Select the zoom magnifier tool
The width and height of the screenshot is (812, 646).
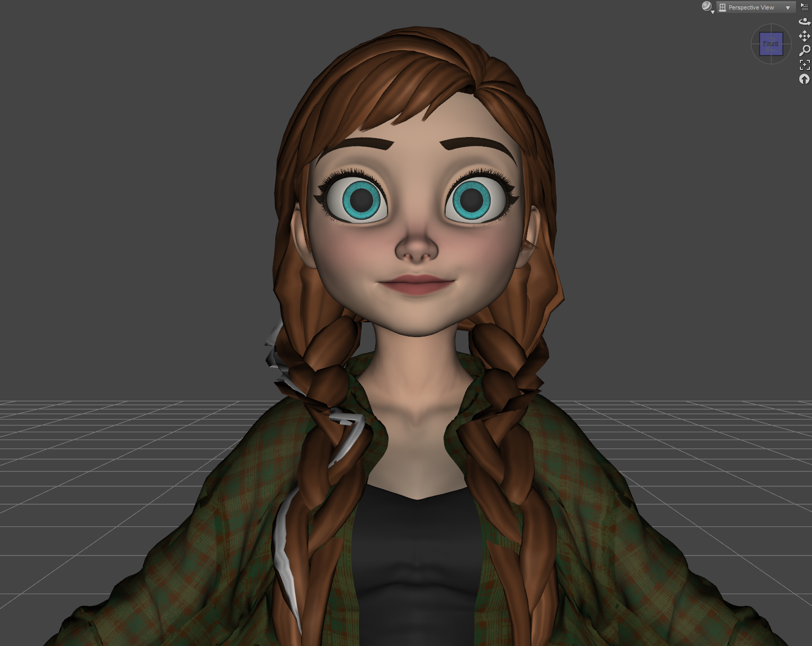805,50
